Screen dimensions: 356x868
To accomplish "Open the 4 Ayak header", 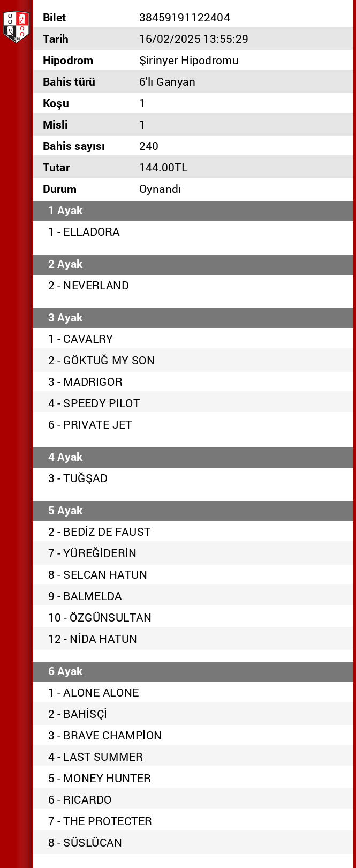I will click(x=193, y=457).
